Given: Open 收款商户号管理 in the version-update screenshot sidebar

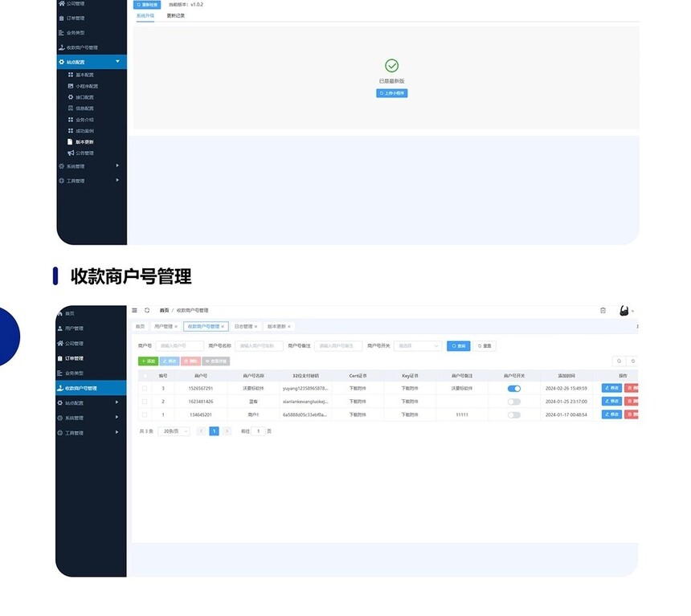Looking at the screenshot, I should [78, 47].
